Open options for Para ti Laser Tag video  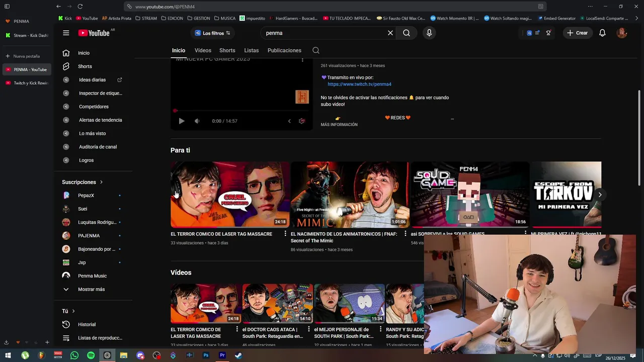(x=285, y=234)
